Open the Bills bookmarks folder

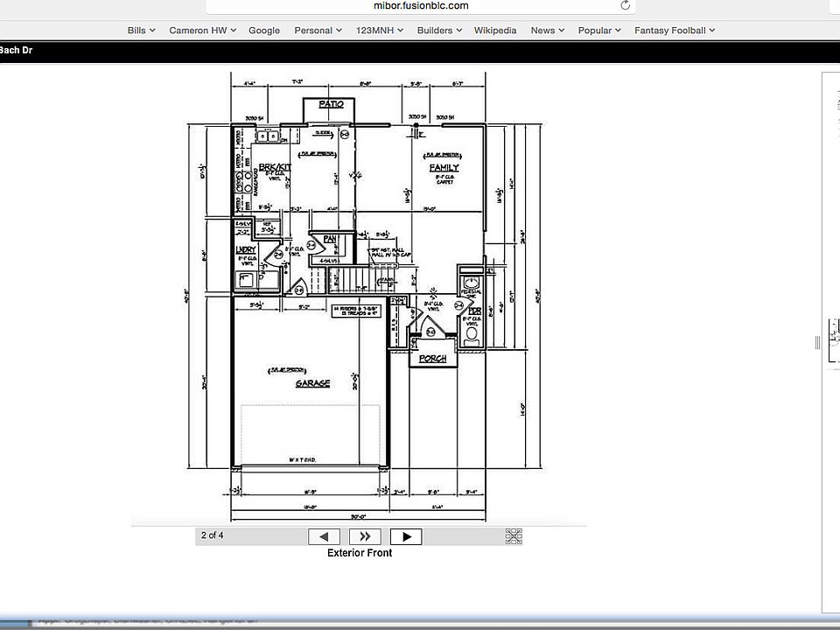(142, 31)
